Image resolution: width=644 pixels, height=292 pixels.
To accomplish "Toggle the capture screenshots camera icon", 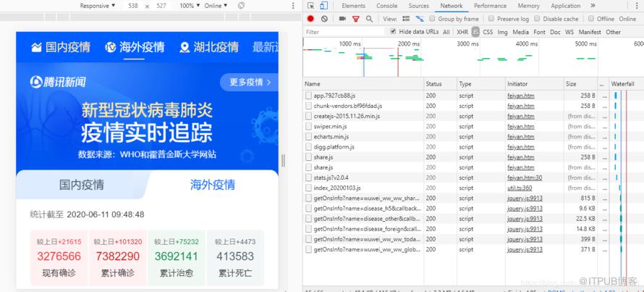I will (x=342, y=19).
